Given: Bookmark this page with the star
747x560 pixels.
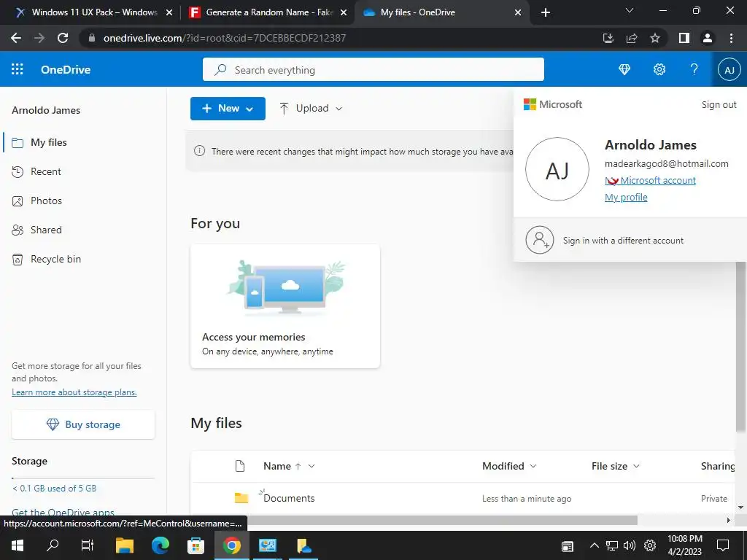Looking at the screenshot, I should pyautogui.click(x=655, y=38).
